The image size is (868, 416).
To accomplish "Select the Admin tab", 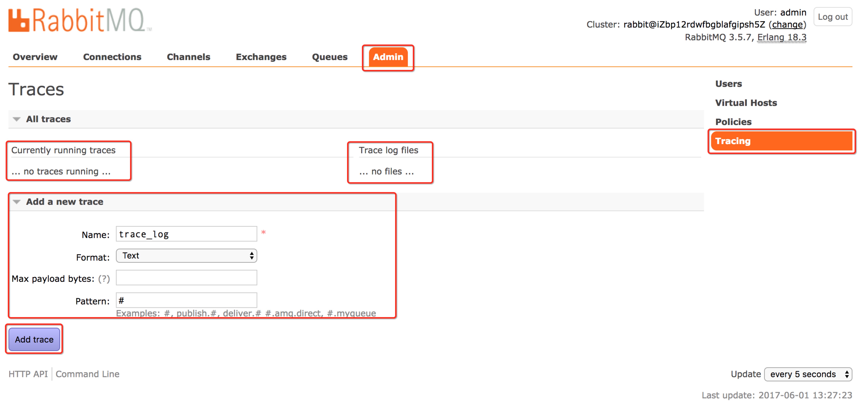I will 388,57.
